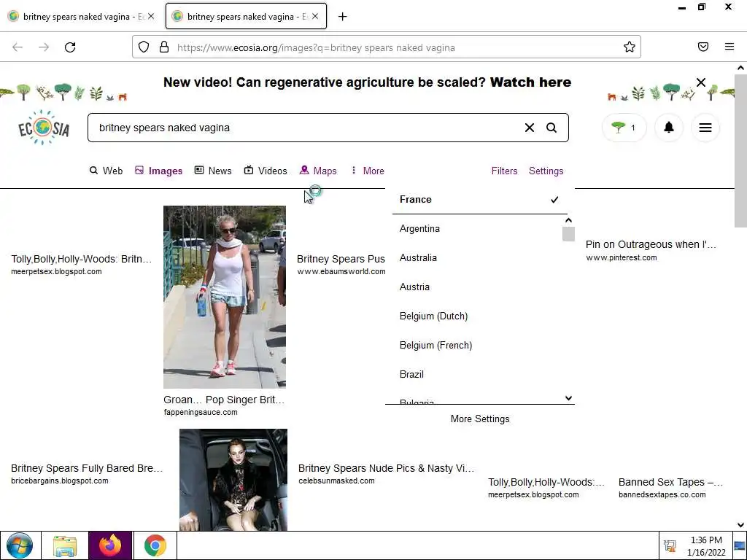Open the Filters panel
This screenshot has height=560, width=747.
point(504,171)
